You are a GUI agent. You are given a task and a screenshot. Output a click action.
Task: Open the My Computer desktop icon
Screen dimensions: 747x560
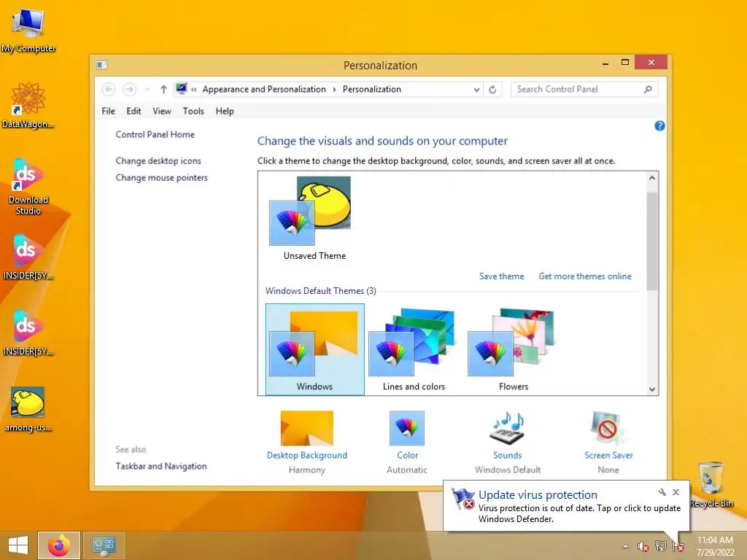[x=28, y=29]
